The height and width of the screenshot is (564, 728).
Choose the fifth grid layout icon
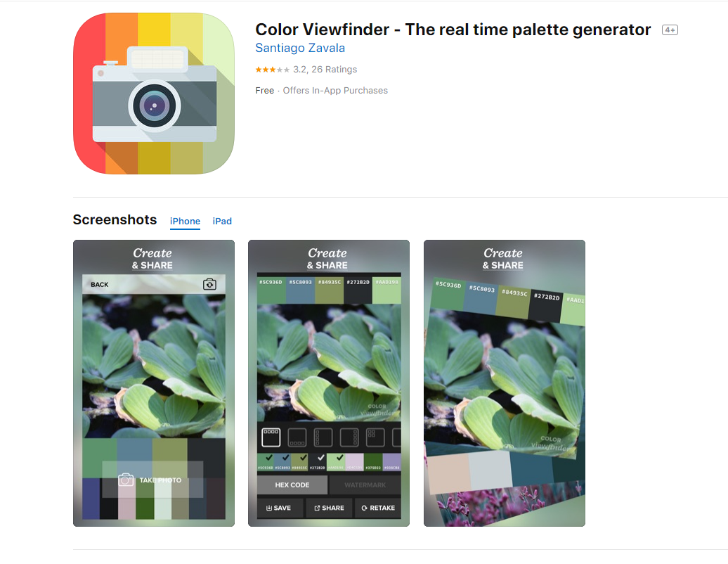(x=375, y=437)
